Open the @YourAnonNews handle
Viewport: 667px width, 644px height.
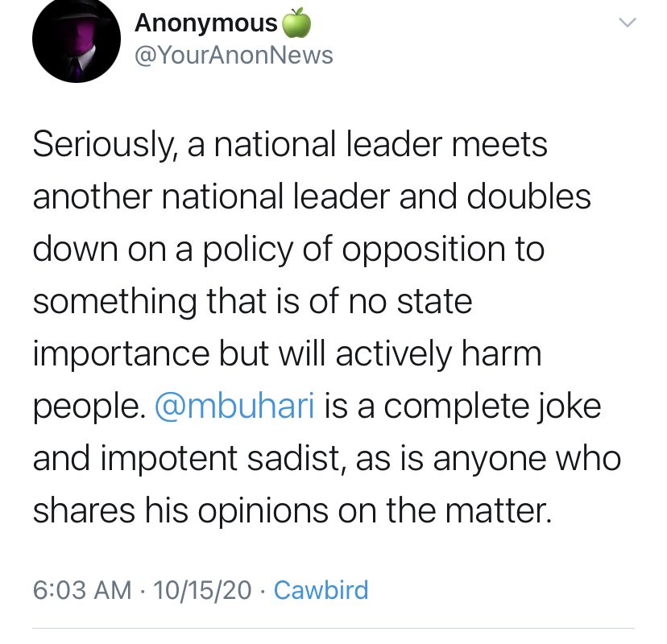pos(234,55)
